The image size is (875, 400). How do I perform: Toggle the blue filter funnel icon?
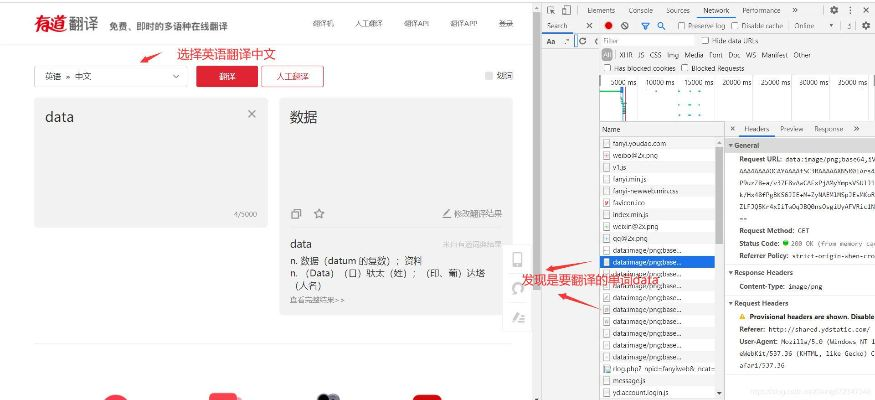pyautogui.click(x=645, y=26)
